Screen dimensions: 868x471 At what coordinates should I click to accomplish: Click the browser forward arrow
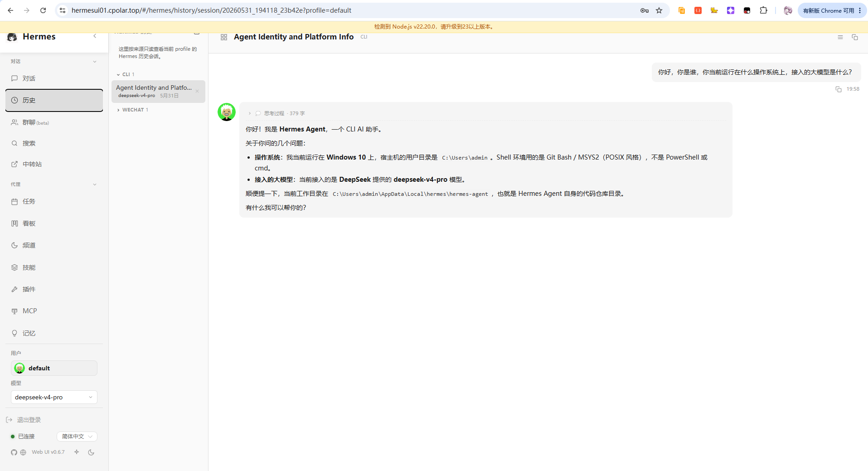click(x=27, y=10)
